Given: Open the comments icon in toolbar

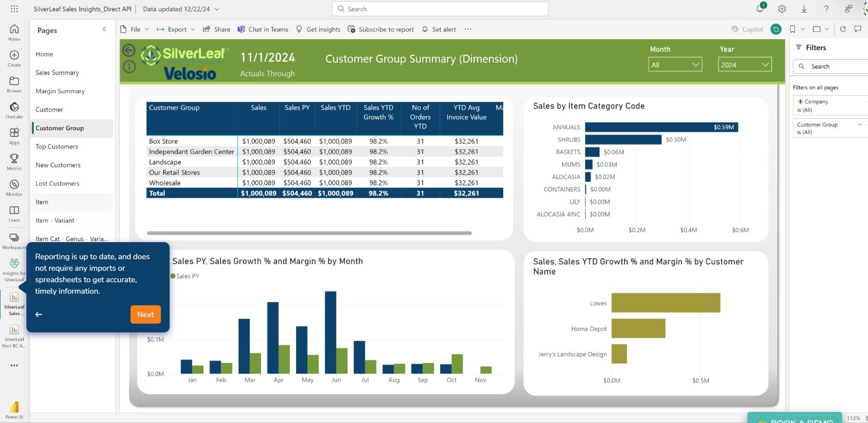Looking at the screenshot, I should (x=857, y=29).
